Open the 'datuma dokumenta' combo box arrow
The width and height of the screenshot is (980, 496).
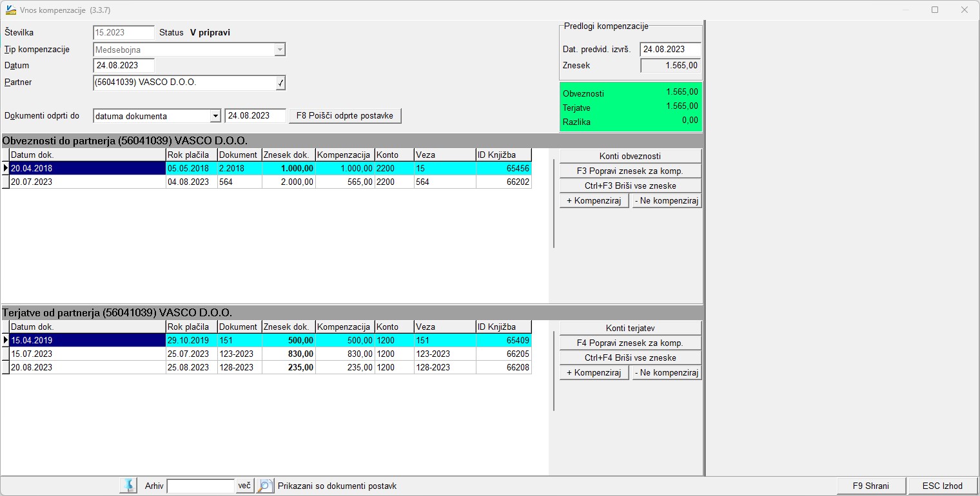tap(215, 116)
